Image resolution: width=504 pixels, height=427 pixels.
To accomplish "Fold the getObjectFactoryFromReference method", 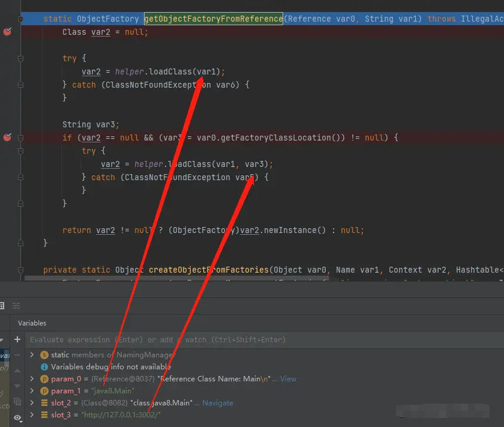I will pyautogui.click(x=21, y=19).
